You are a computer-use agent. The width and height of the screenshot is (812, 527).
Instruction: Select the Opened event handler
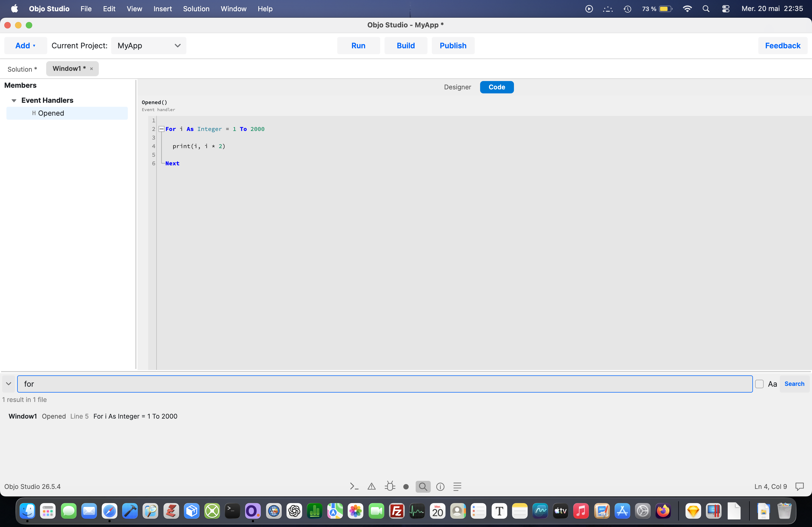pos(67,113)
